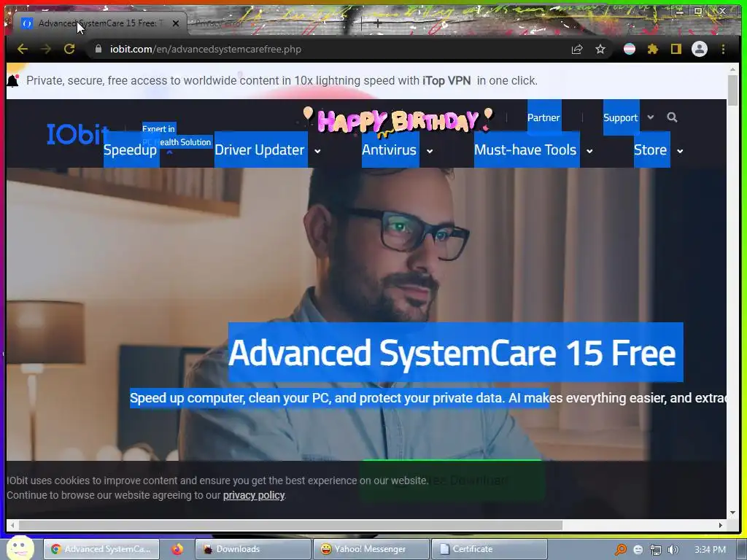The height and width of the screenshot is (560, 747).
Task: Expand the Speedup dropdown arrow
Action: tap(169, 152)
